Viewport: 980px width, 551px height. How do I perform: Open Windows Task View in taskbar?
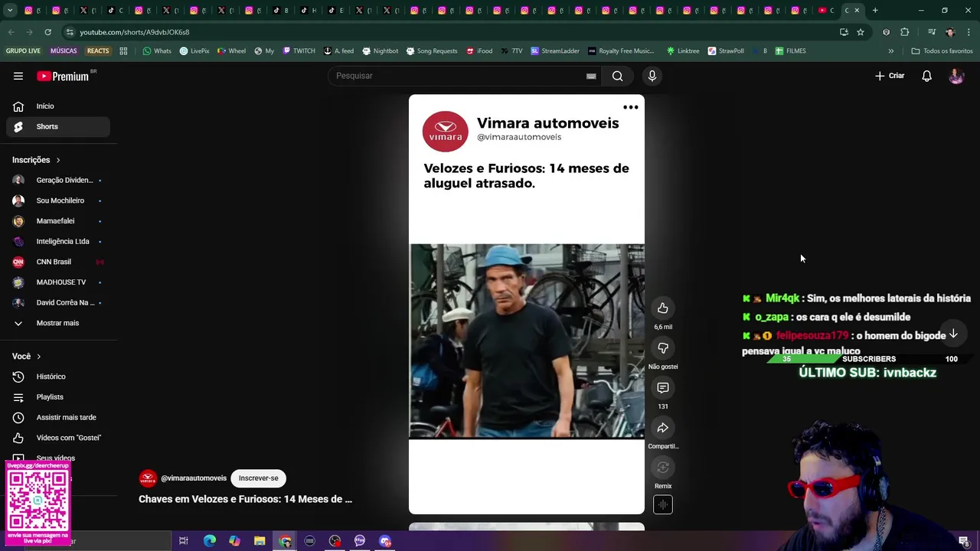(x=184, y=541)
